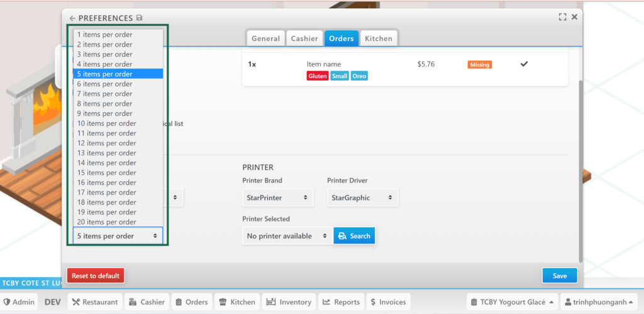644x314 pixels.
Task: Click the red Reset to default button
Action: pos(96,276)
